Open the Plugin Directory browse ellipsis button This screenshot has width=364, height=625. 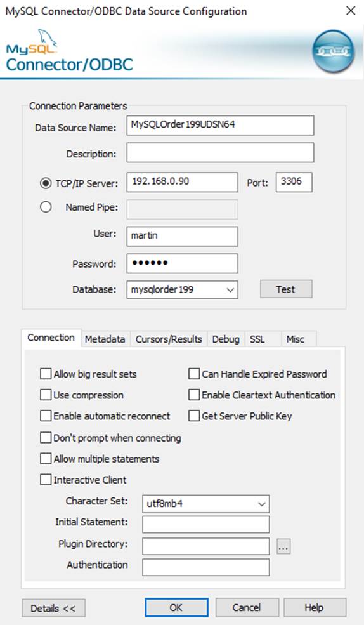click(283, 546)
